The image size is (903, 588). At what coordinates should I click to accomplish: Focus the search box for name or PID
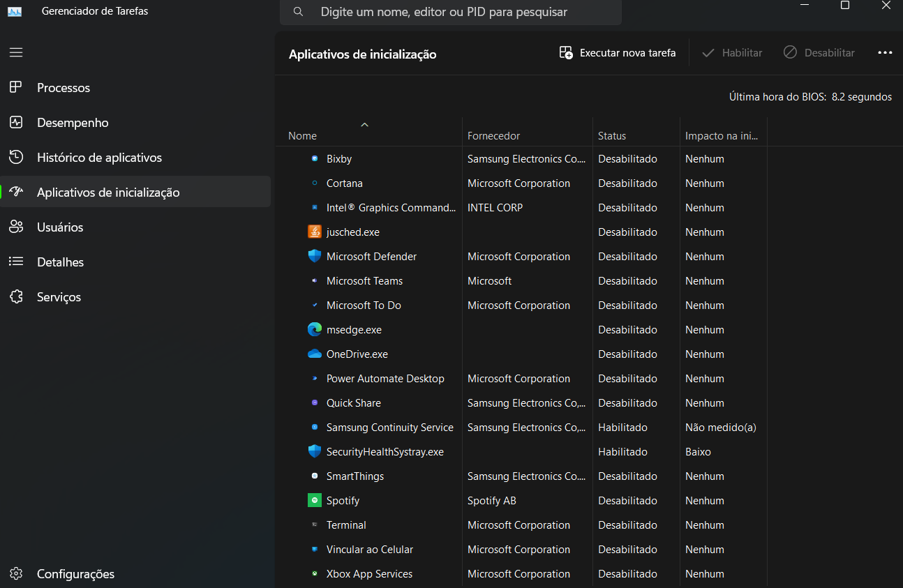click(451, 12)
